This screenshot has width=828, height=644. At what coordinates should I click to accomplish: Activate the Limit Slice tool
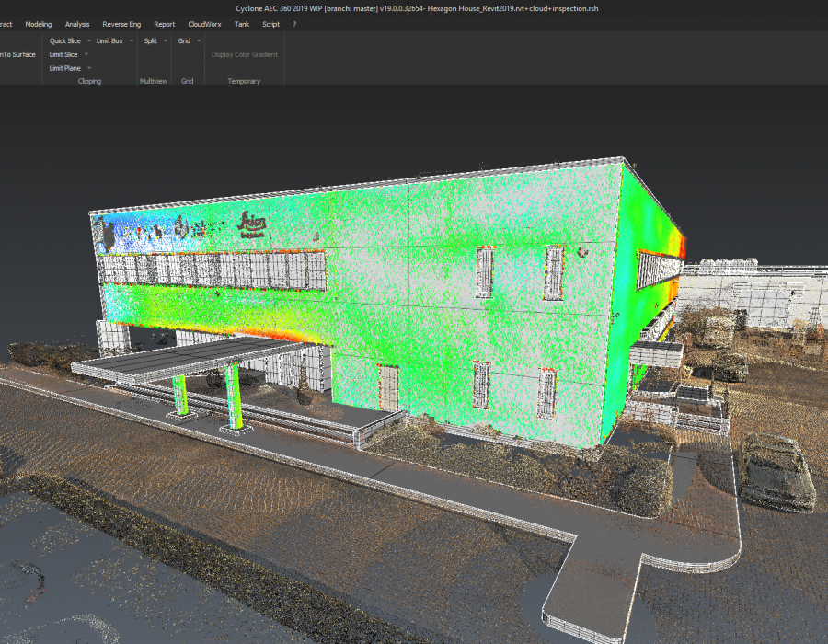pos(63,54)
